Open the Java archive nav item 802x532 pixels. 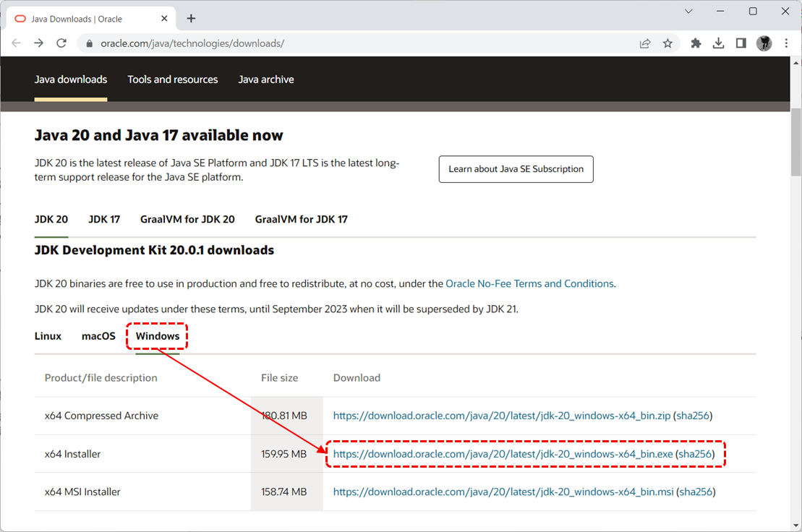266,80
